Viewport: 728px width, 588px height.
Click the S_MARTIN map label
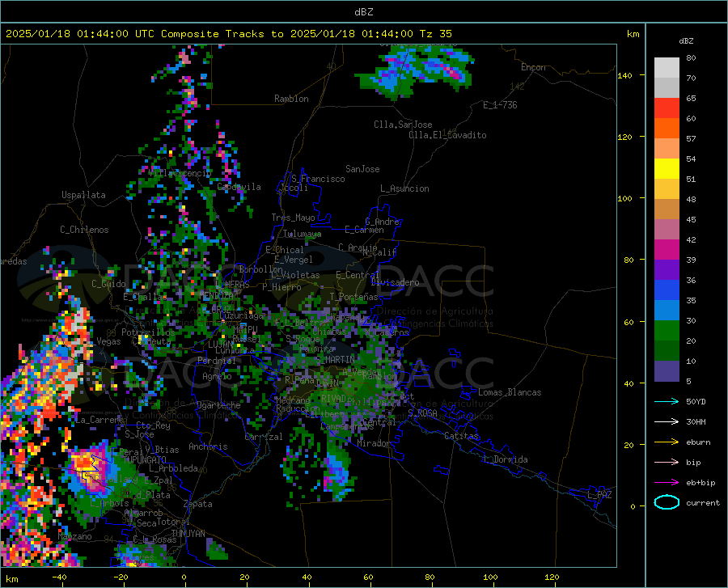click(x=335, y=359)
